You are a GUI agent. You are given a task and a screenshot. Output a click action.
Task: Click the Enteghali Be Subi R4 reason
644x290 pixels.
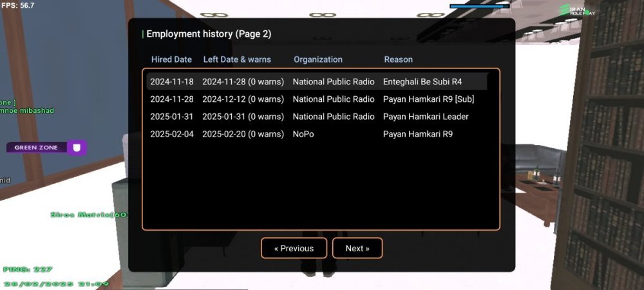pyautogui.click(x=422, y=82)
